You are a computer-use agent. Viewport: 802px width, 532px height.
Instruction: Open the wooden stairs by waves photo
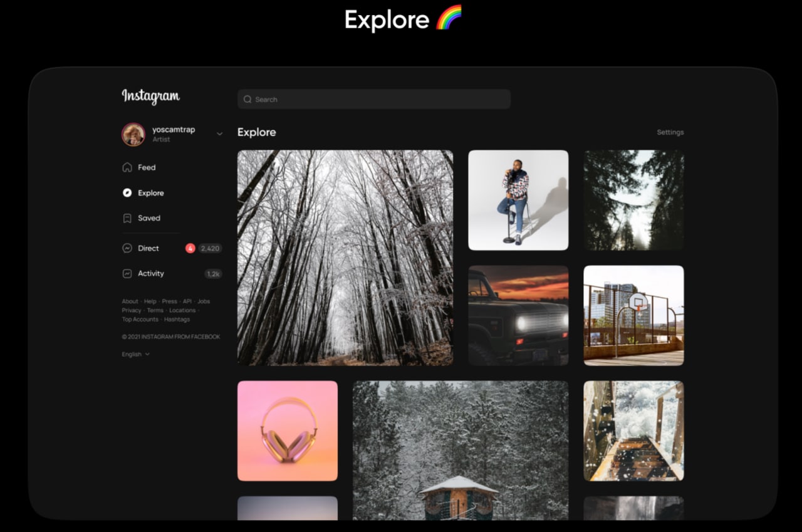click(x=634, y=430)
